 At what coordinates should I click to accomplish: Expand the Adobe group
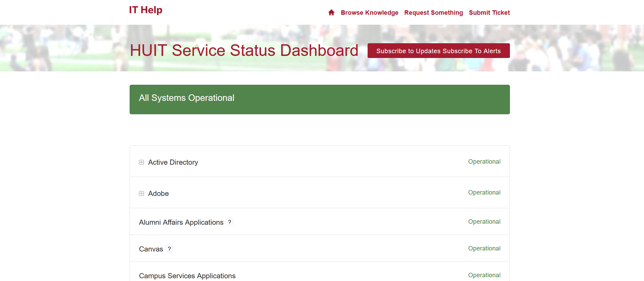141,194
